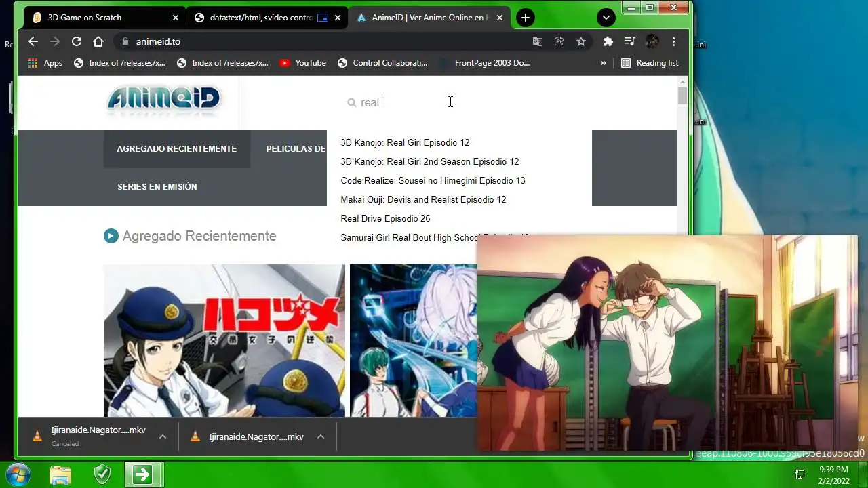Open Series en Emisión menu item
Image resolution: width=868 pixels, height=488 pixels.
click(x=157, y=187)
